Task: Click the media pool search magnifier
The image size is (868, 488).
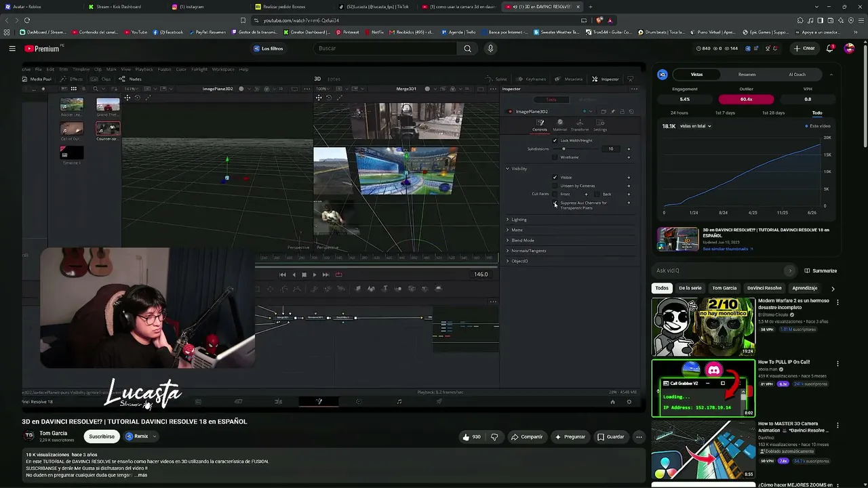Action: pos(96,89)
